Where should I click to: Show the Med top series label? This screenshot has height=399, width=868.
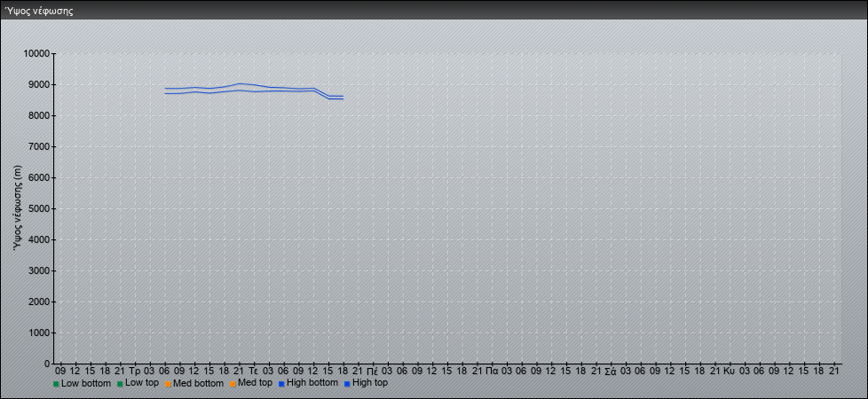point(255,383)
